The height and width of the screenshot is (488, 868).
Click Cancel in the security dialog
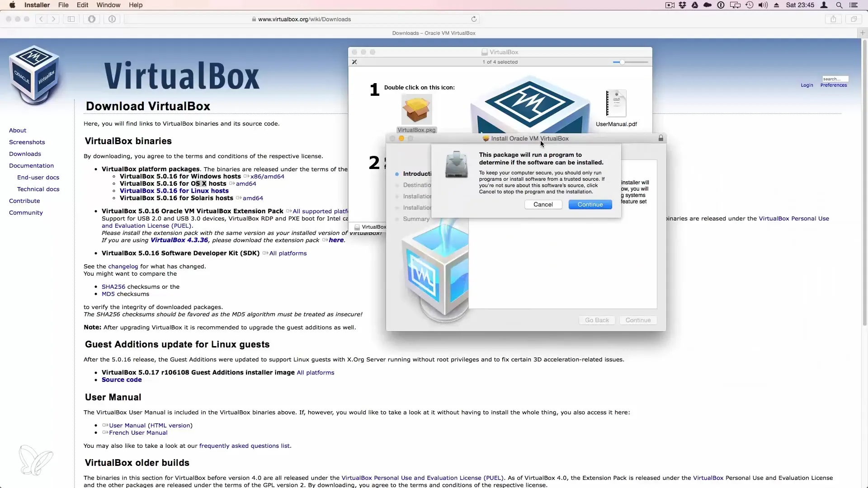[x=543, y=204]
